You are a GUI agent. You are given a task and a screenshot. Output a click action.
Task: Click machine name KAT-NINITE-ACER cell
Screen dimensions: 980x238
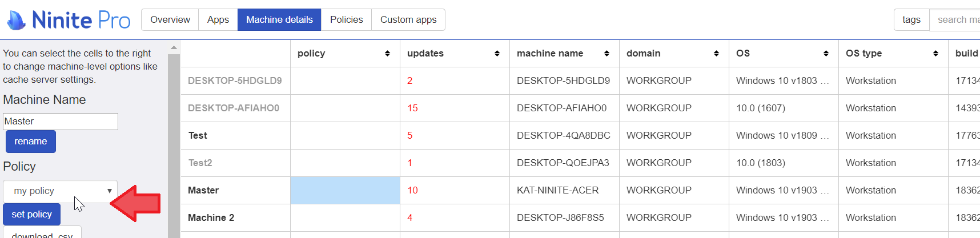(x=564, y=190)
